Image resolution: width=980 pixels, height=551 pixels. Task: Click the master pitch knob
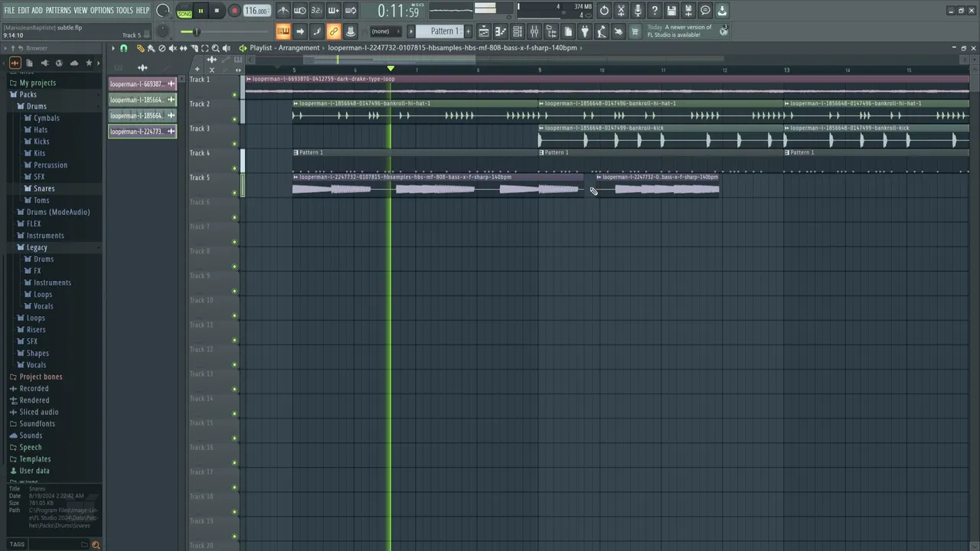point(163,31)
